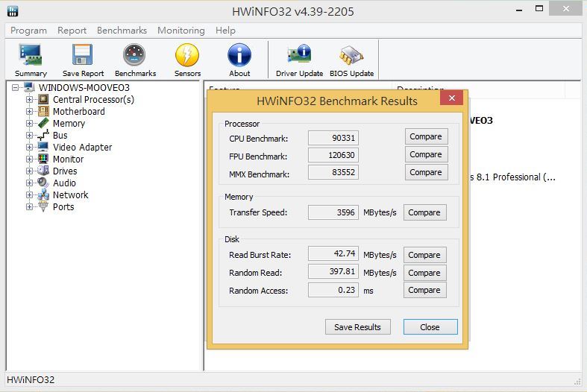Click the Transfer Speed value 3596
The height and width of the screenshot is (392, 587).
point(333,212)
